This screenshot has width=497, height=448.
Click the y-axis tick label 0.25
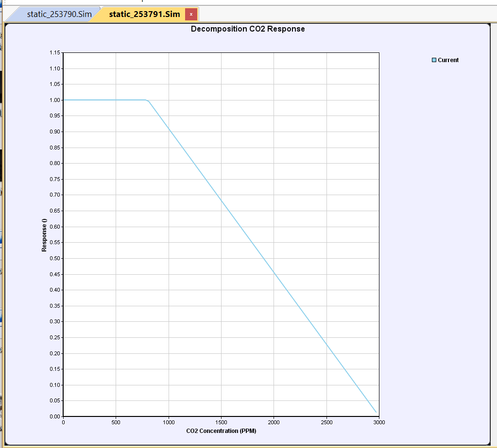pyautogui.click(x=55, y=337)
